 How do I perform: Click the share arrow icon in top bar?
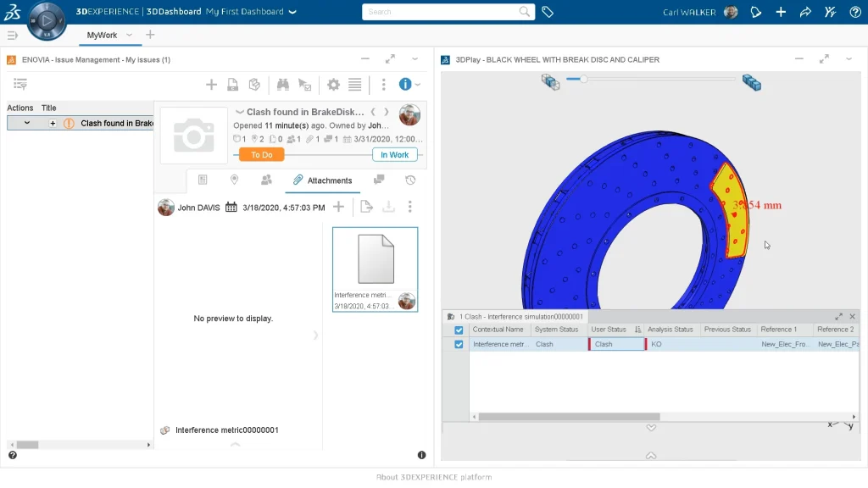[x=805, y=12]
